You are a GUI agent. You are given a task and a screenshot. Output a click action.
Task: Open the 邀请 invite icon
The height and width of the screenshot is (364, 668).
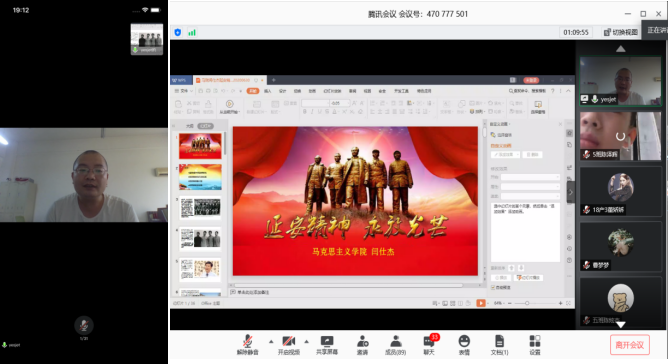[x=363, y=345]
